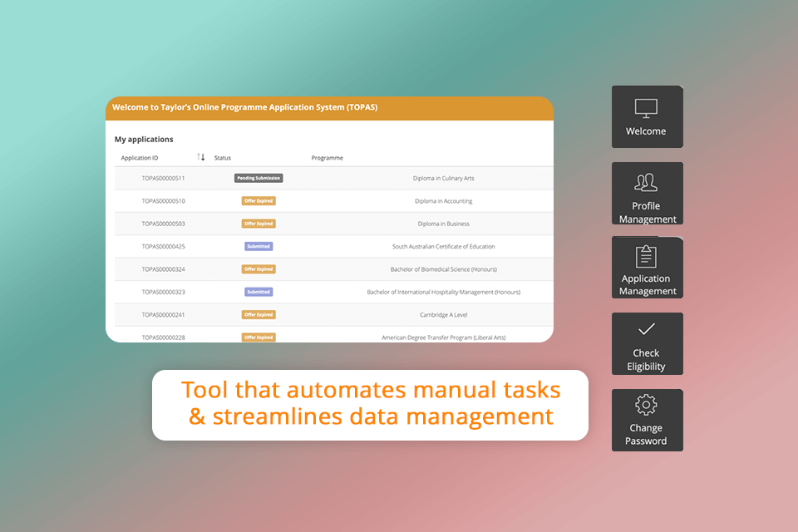Click Submitted badge for South Australian Certificate
The width and height of the screenshot is (798, 532).
(x=259, y=246)
